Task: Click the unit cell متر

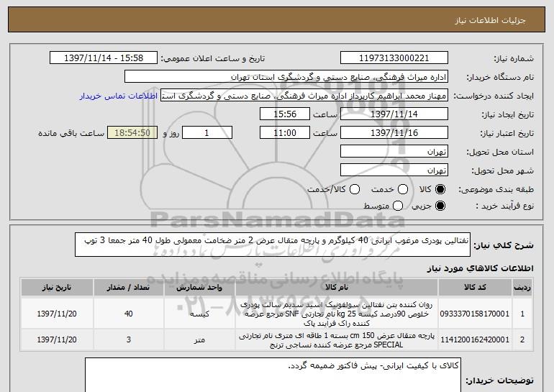Action: point(199,339)
